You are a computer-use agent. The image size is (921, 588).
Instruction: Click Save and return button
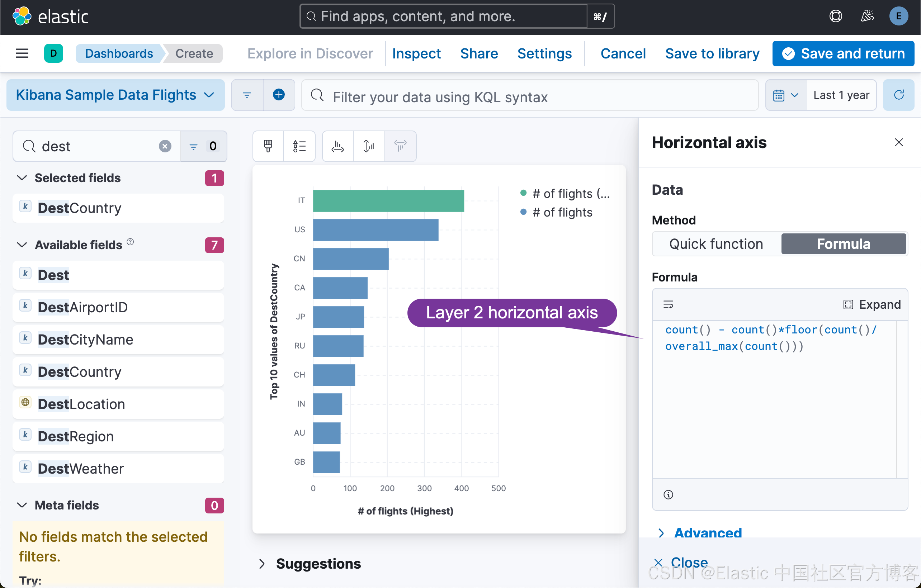click(x=843, y=53)
